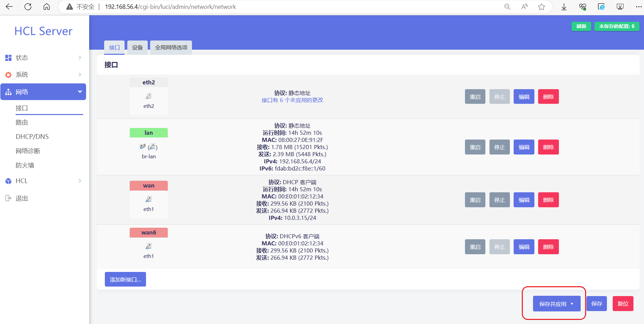Collapse the 网络 section chevron
Screen dimensions: 644x324
tap(80, 92)
